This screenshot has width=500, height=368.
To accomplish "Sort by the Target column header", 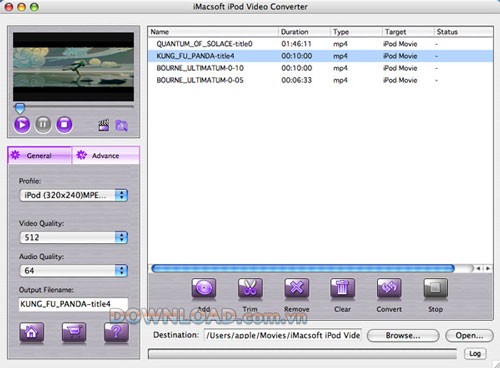I will pyautogui.click(x=408, y=32).
